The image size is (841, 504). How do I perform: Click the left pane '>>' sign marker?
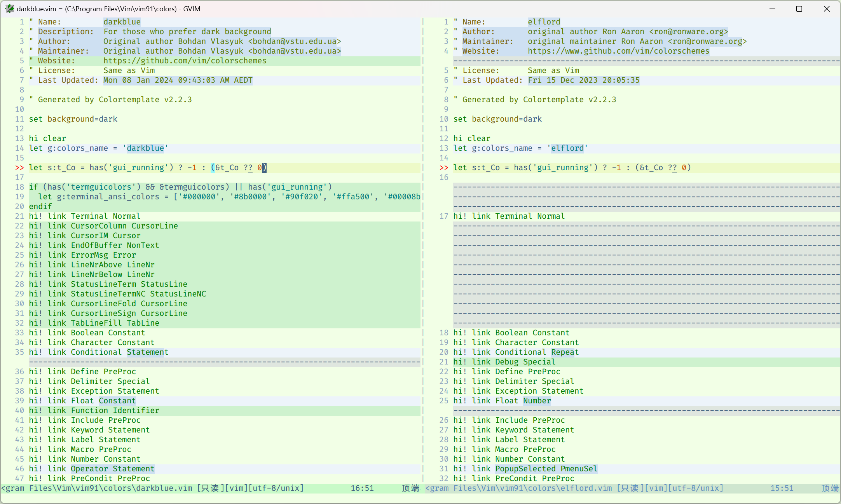[x=19, y=168]
